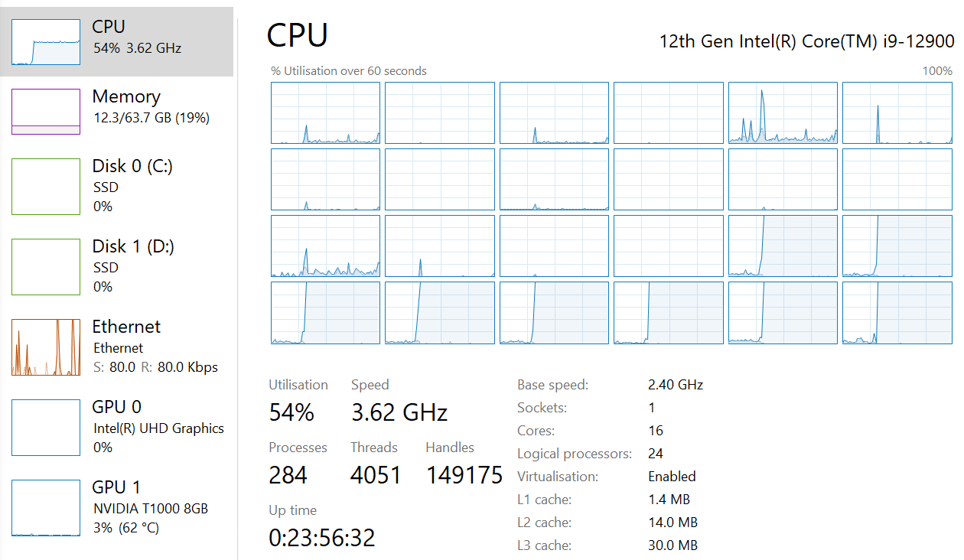Click the GPU 1 sidebar label
This screenshot has width=964, height=560.
(x=116, y=487)
